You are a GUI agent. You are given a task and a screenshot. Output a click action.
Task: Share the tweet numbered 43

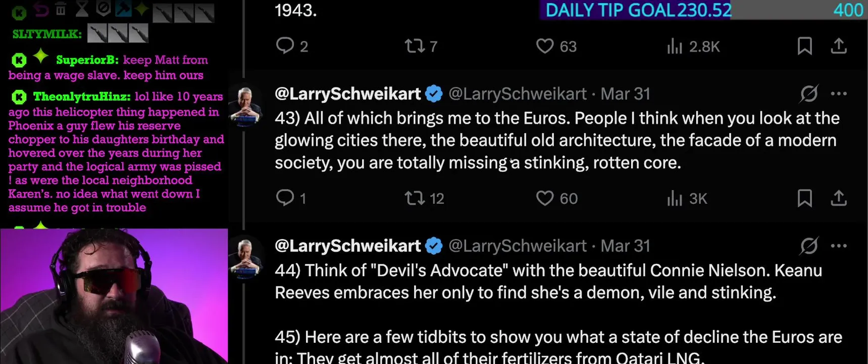pyautogui.click(x=838, y=198)
